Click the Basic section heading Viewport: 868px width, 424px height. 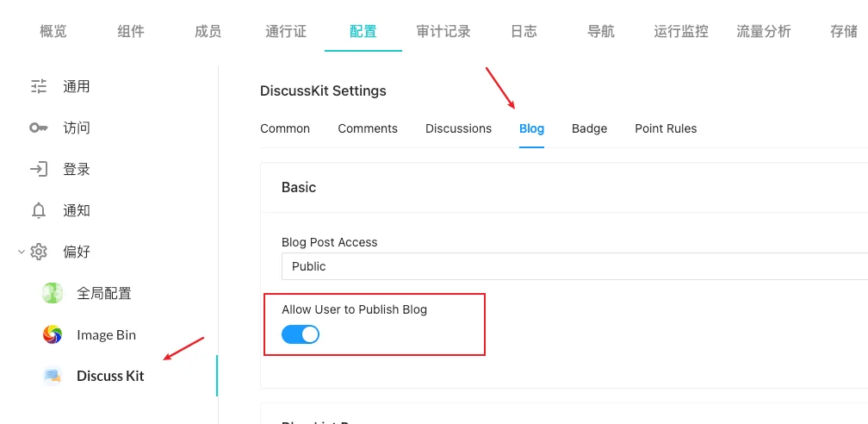tap(299, 187)
